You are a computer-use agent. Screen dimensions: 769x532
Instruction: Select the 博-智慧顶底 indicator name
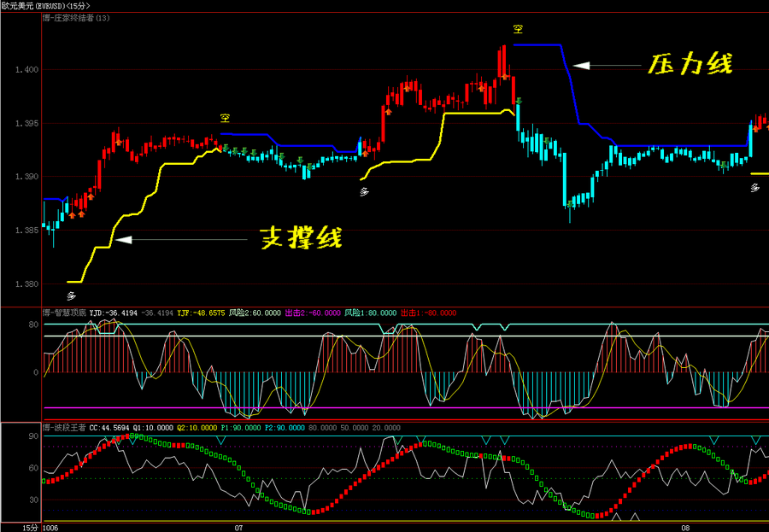(64, 313)
